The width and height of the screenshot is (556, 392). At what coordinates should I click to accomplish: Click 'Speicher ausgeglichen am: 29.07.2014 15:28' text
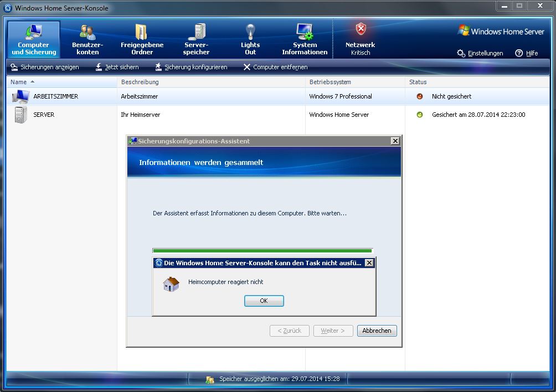point(280,379)
